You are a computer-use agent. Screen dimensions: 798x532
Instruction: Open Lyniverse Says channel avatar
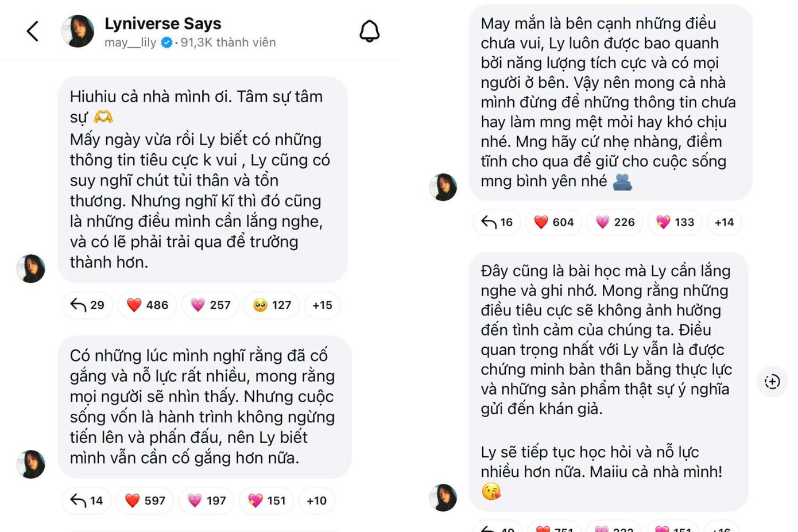click(78, 31)
